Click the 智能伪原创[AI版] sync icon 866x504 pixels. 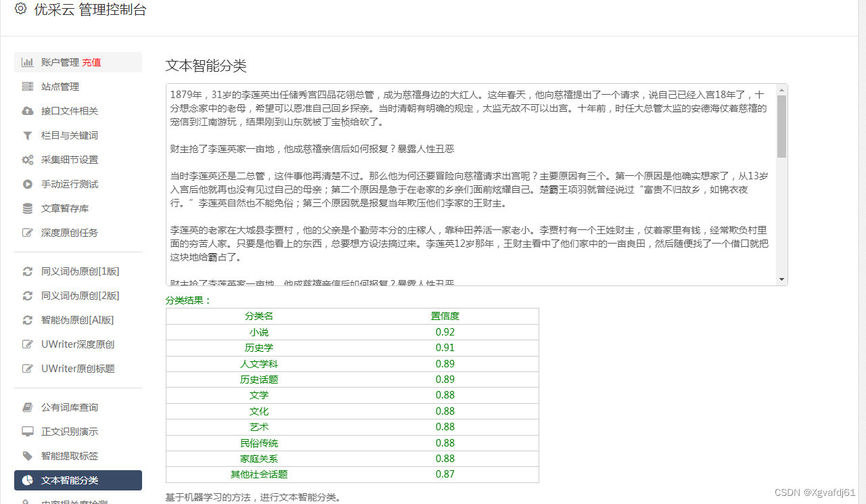point(27,320)
